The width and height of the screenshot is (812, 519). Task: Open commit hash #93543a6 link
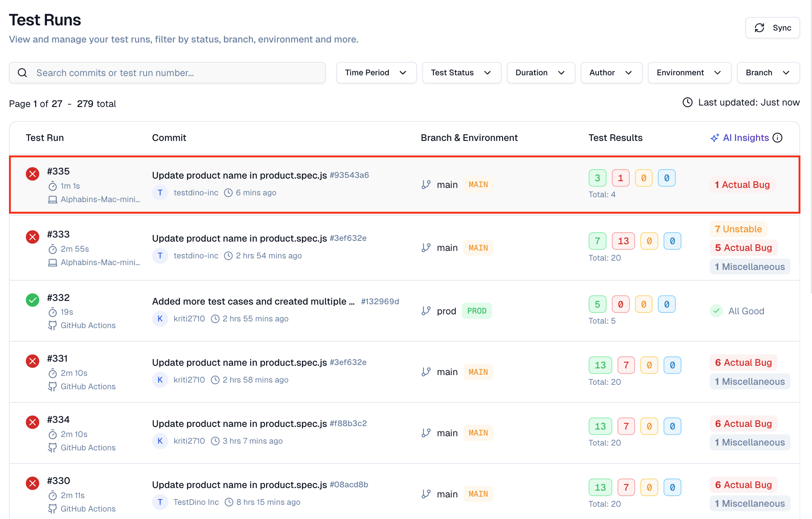pyautogui.click(x=349, y=175)
